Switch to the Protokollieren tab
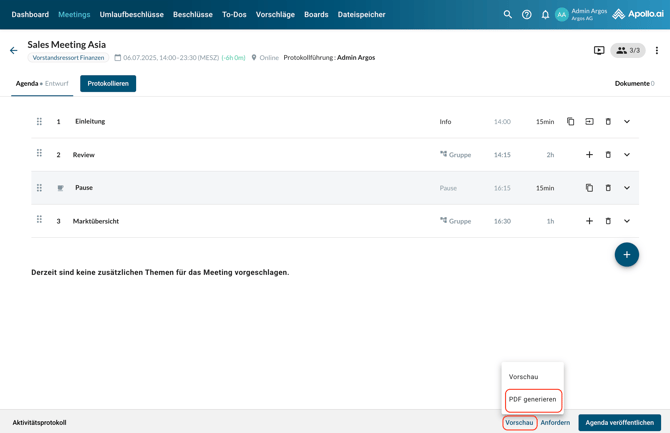 point(108,84)
